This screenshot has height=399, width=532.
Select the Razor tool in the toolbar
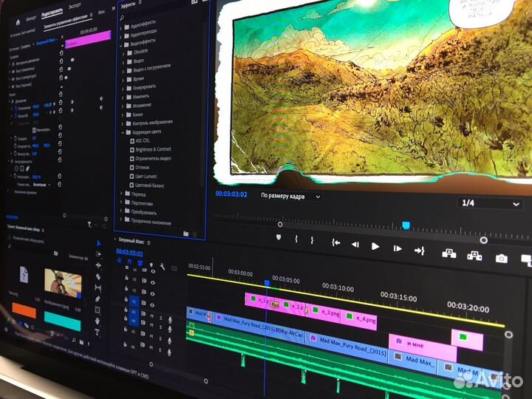point(98,277)
